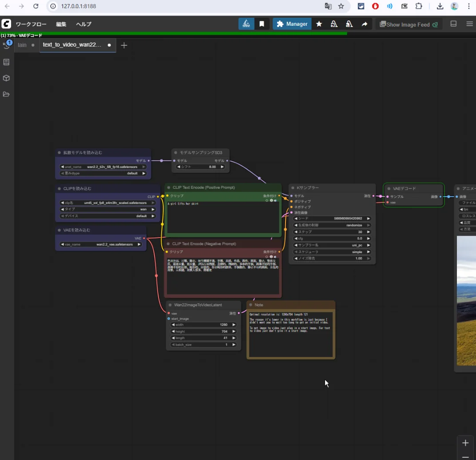Open the model library cube icon
The width and height of the screenshot is (476, 460).
[6, 78]
